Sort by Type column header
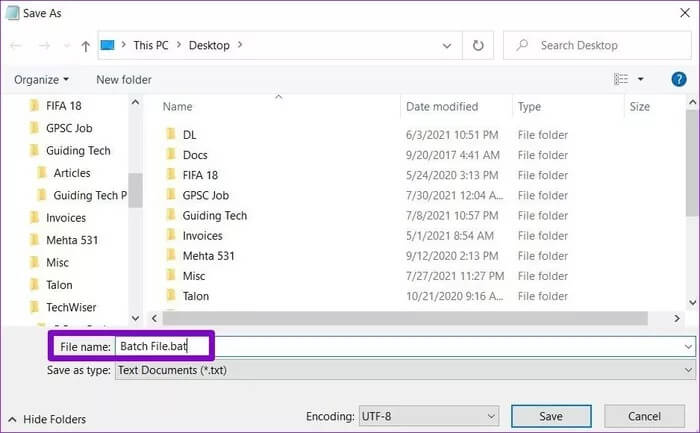Viewport: 700px width, 433px height. (529, 107)
